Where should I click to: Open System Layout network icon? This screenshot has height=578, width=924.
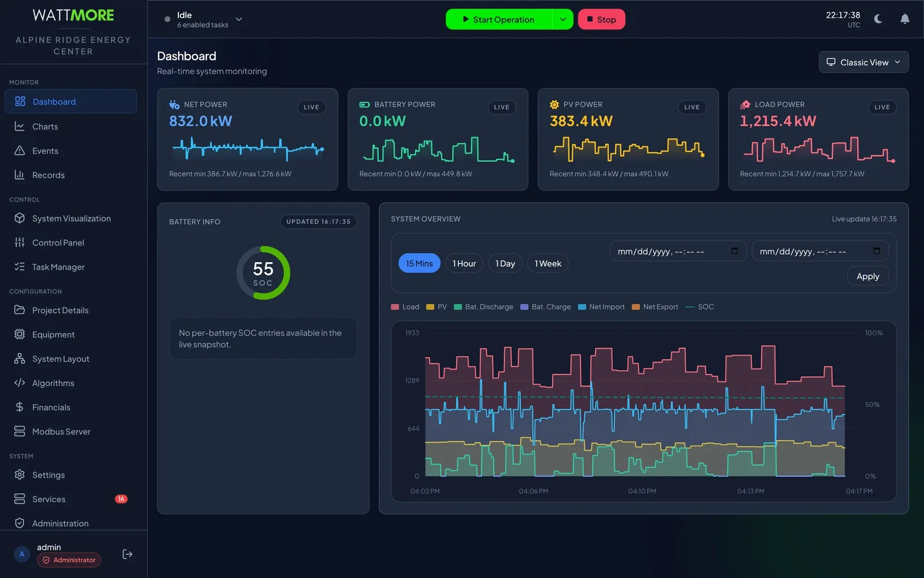[x=20, y=358]
